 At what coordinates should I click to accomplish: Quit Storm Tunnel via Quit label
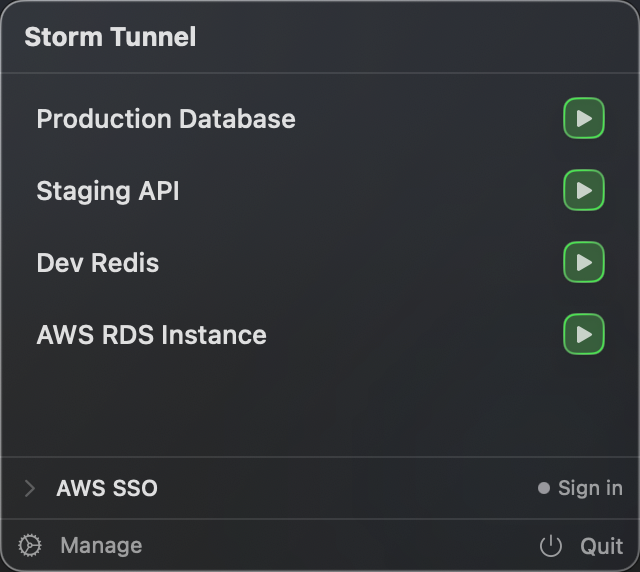pyautogui.click(x=602, y=546)
